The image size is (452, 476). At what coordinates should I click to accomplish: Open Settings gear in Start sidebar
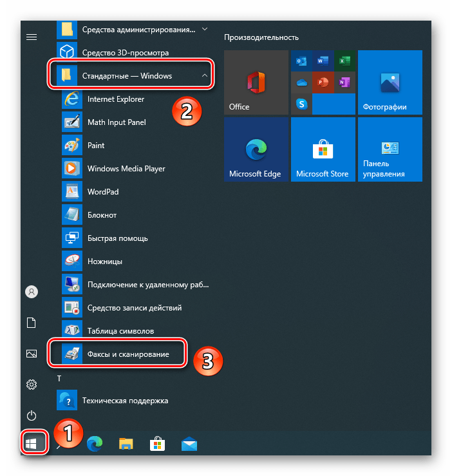point(32,385)
